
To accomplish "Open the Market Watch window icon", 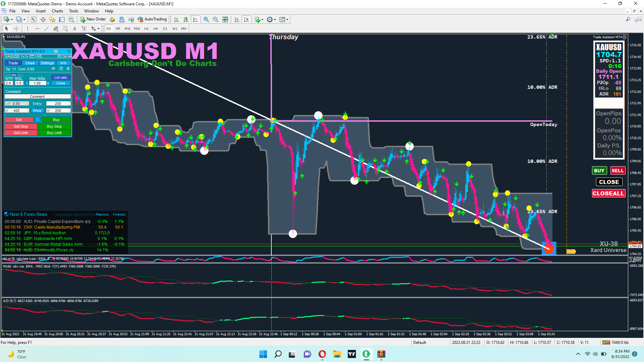I will tap(33, 19).
